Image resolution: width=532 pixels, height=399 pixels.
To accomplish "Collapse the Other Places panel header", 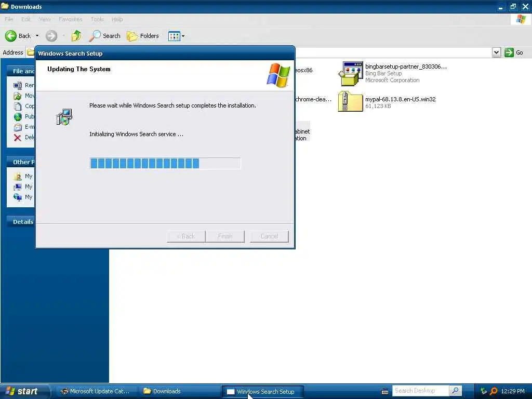I will point(21,162).
